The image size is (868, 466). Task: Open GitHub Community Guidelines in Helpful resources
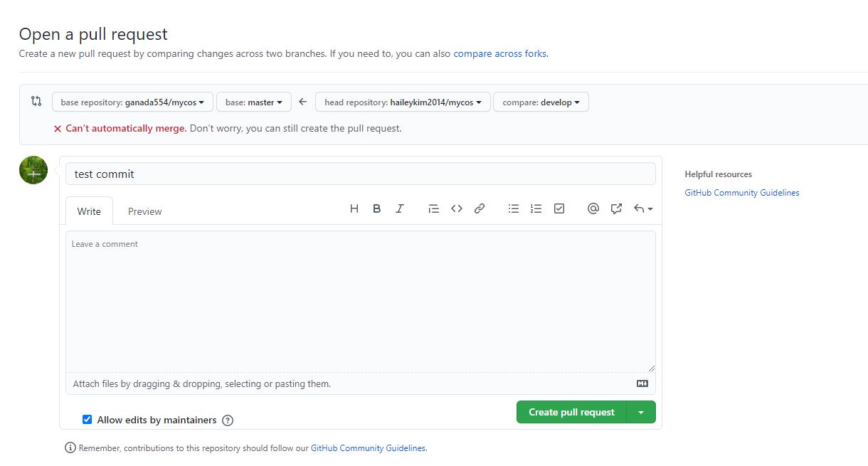[x=742, y=193]
